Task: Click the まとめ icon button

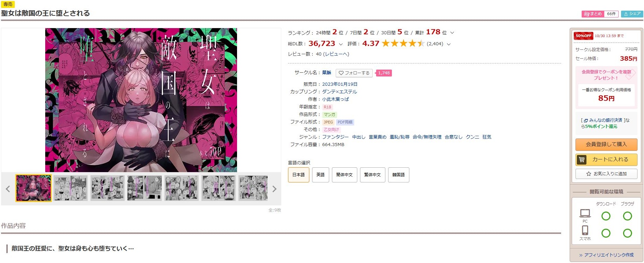Action: click(x=593, y=14)
